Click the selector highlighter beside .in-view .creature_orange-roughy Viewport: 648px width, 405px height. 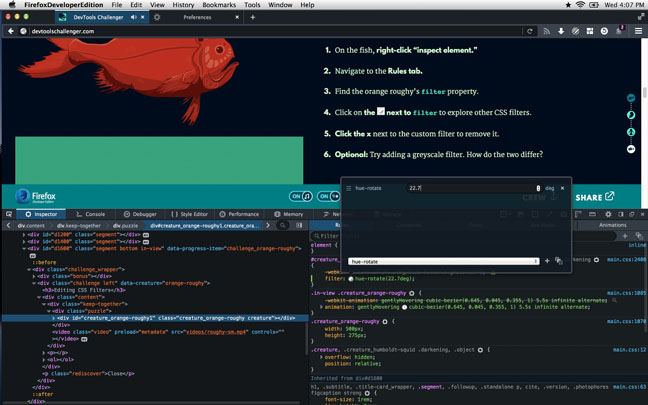(412, 293)
